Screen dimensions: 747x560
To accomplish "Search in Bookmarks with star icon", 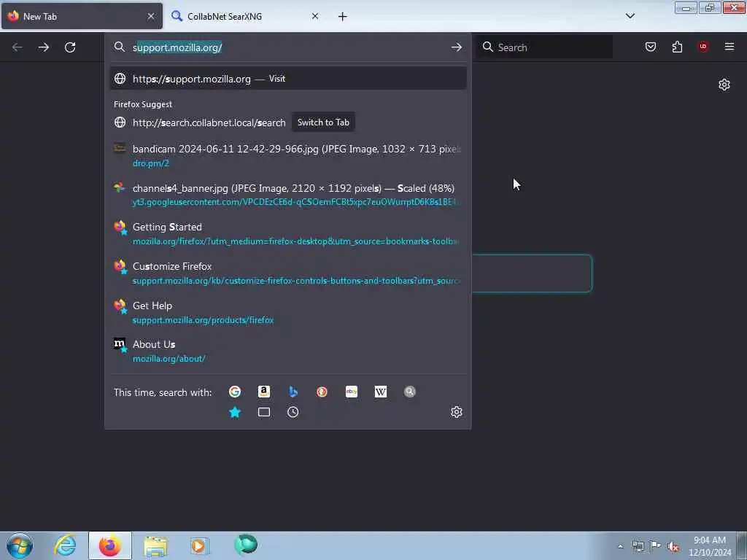I will 235,412.
